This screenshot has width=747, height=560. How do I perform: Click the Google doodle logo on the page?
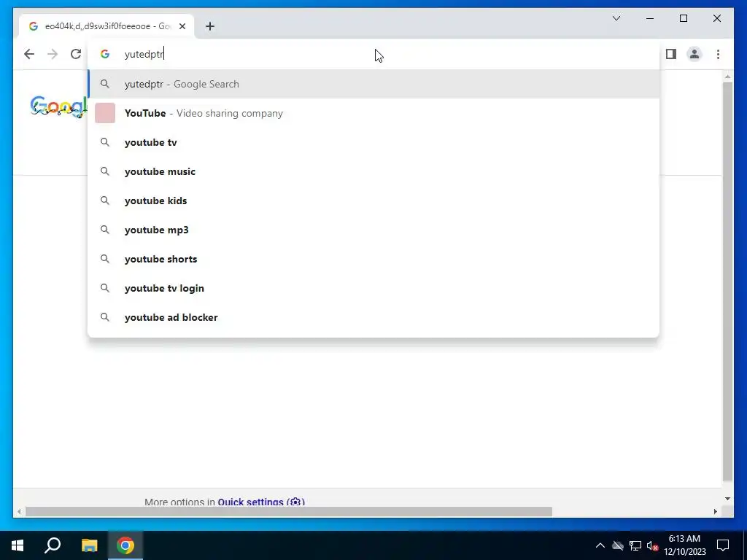pyautogui.click(x=58, y=106)
